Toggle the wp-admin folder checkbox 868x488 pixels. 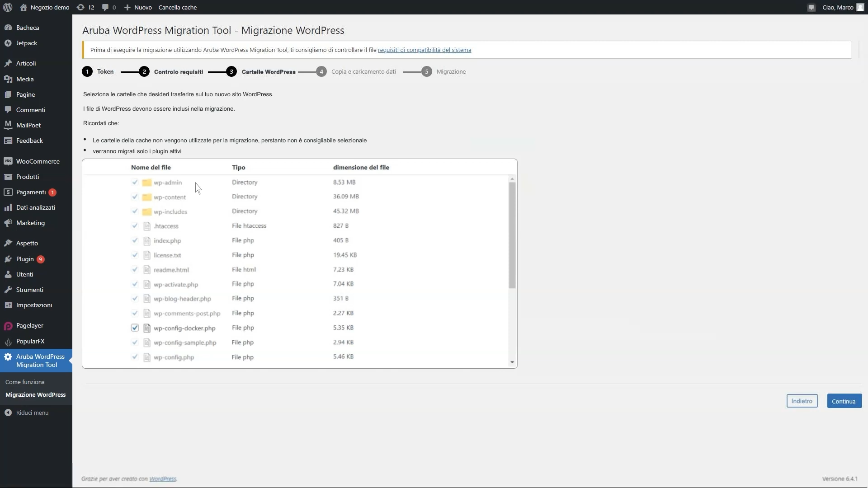(135, 182)
